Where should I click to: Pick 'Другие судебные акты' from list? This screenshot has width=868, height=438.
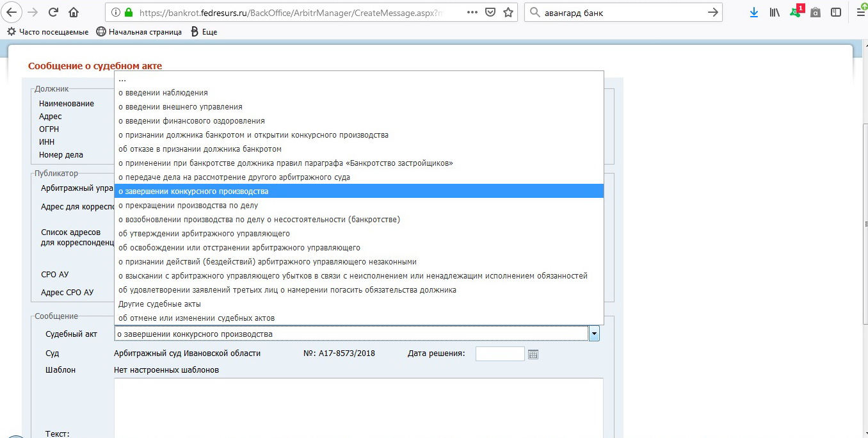coord(159,304)
